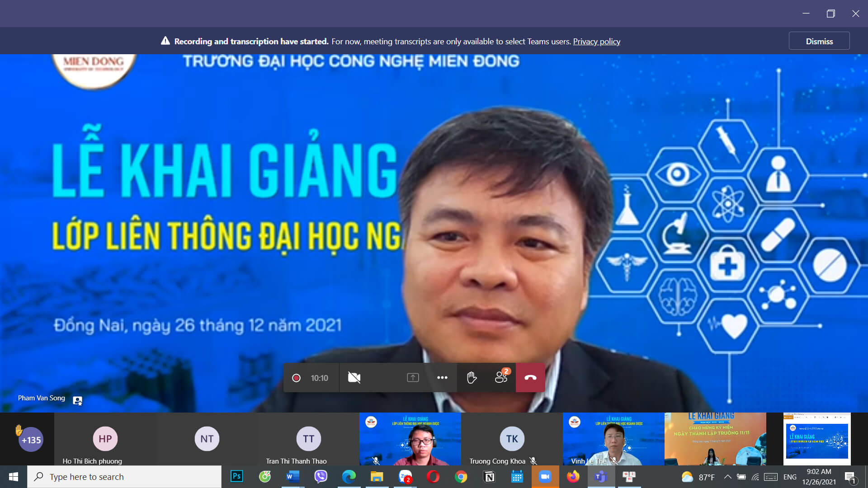Viewport: 868px width, 488px height.
Task: Launch Firefox from the taskbar
Action: coord(573,476)
